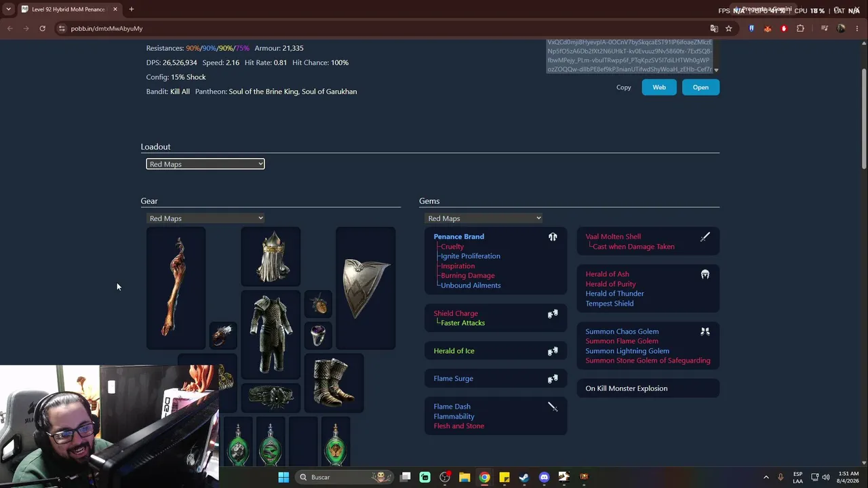Click the slot icon beside Shield Charge
This screenshot has width=868, height=488.
[553, 314]
